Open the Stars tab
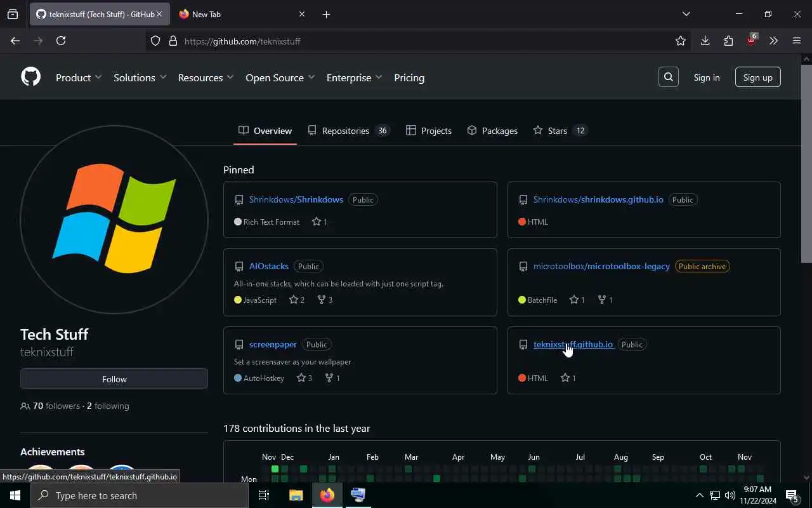Viewport: 812px width, 508px height. 560,131
